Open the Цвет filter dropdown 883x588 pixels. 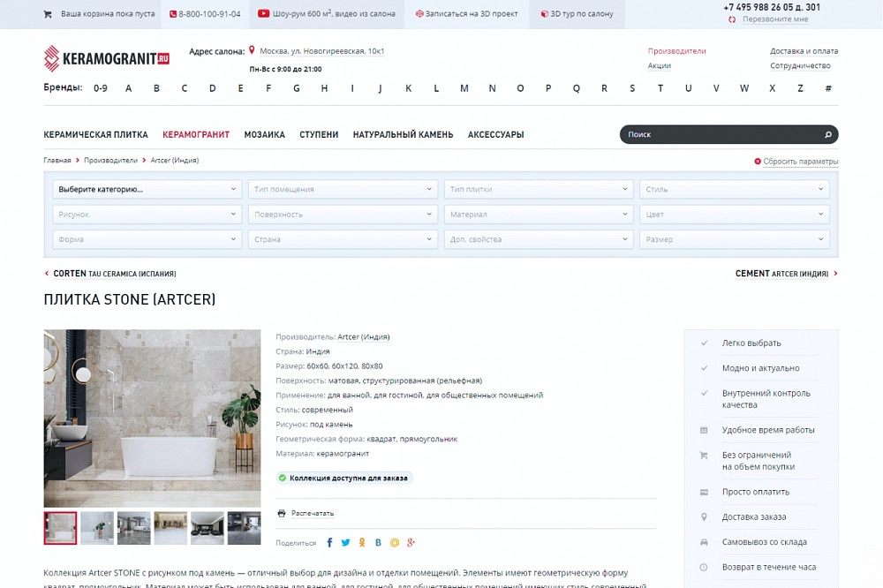[x=735, y=215]
